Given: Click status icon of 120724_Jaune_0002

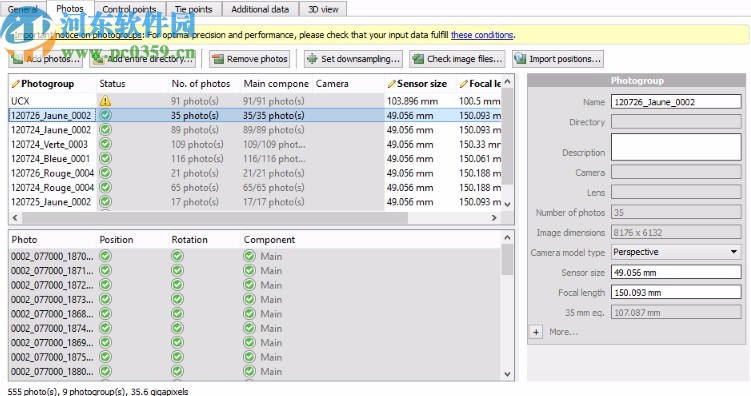Looking at the screenshot, I should (105, 130).
